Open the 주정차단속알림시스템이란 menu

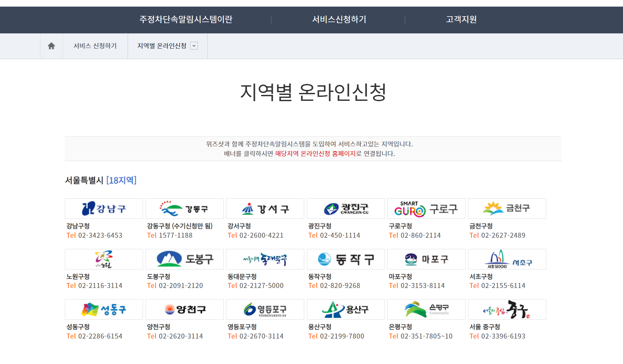(x=186, y=20)
